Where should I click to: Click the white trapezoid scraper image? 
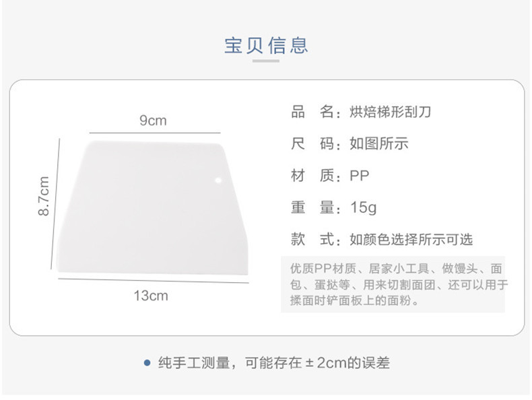[154, 209]
